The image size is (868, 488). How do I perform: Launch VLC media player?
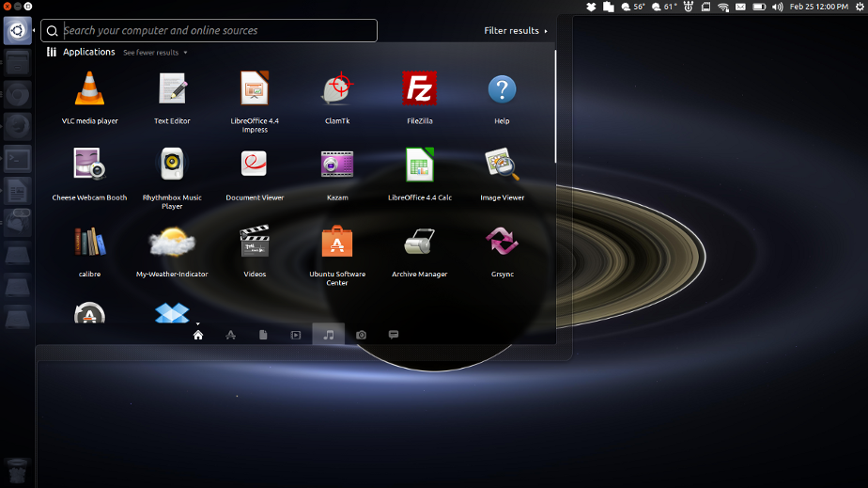[89, 98]
